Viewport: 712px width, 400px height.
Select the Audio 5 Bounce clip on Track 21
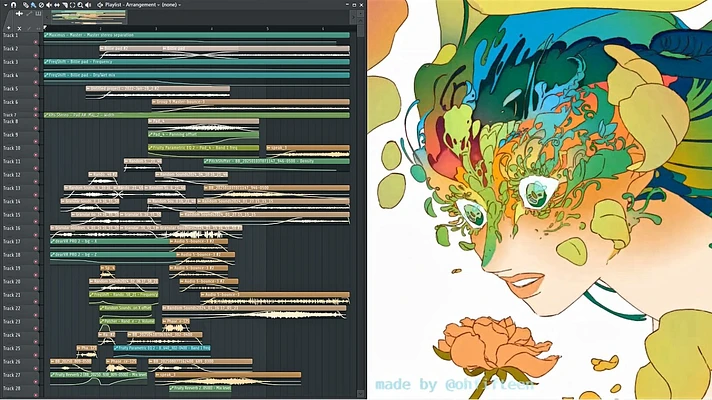click(x=275, y=295)
